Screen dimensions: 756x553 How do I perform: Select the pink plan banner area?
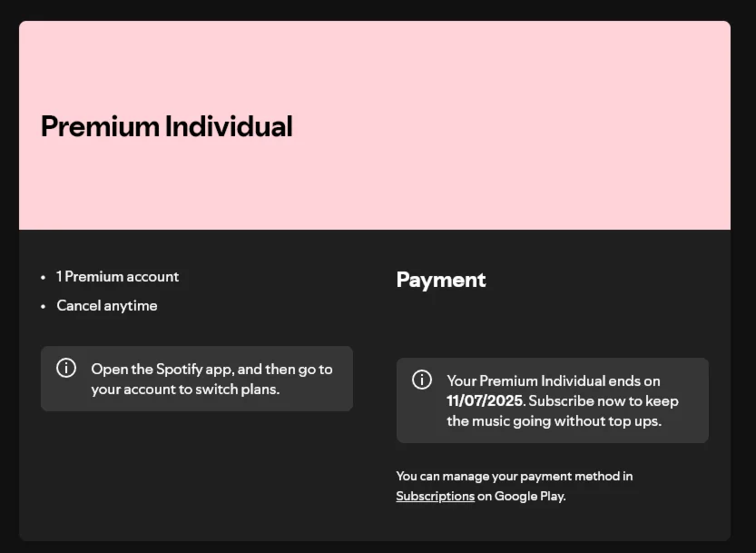(x=375, y=125)
